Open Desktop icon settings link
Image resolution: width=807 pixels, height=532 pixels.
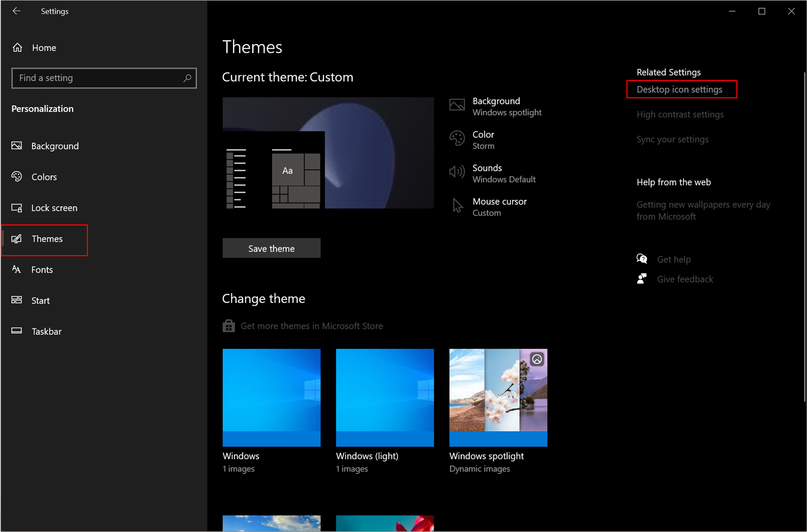tap(679, 90)
